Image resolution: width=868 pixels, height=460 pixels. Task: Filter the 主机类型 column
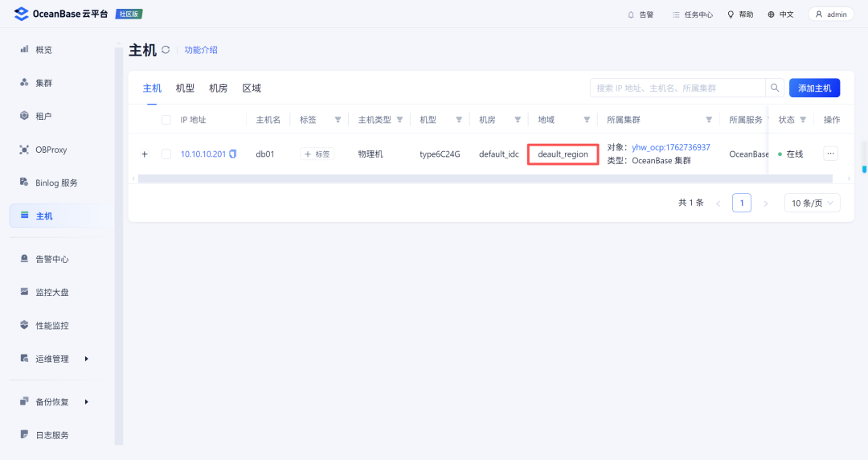399,120
